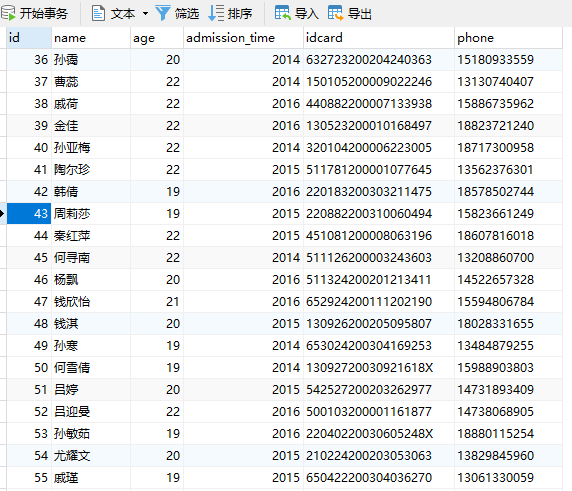Select name cell 尤耀文
Screen dimensions: 572x491
coord(72,456)
